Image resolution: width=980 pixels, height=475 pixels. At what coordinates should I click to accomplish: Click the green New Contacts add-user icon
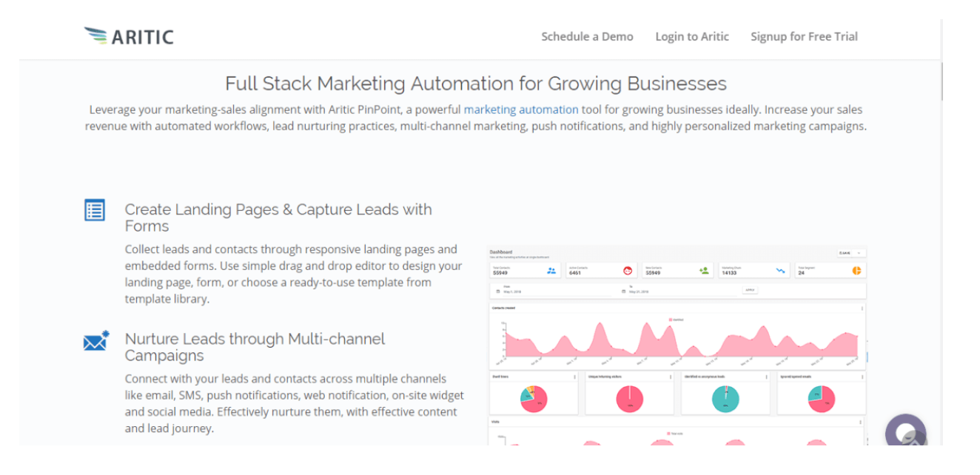(704, 270)
